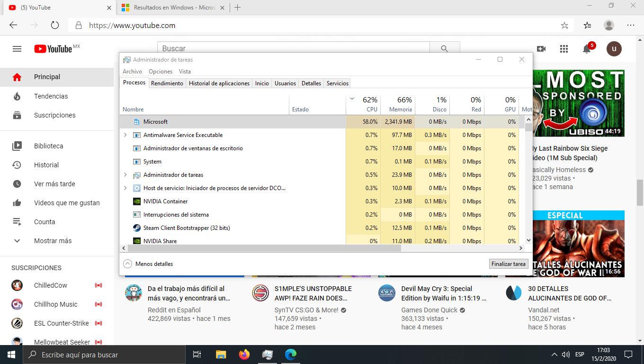Open browser favorites list icon
Viewport: 644px width, 364px height.
click(588, 26)
